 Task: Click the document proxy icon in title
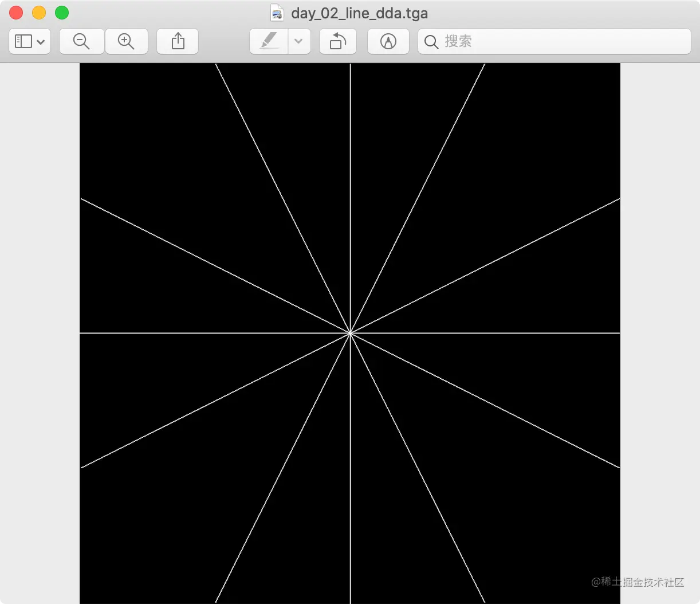point(277,13)
